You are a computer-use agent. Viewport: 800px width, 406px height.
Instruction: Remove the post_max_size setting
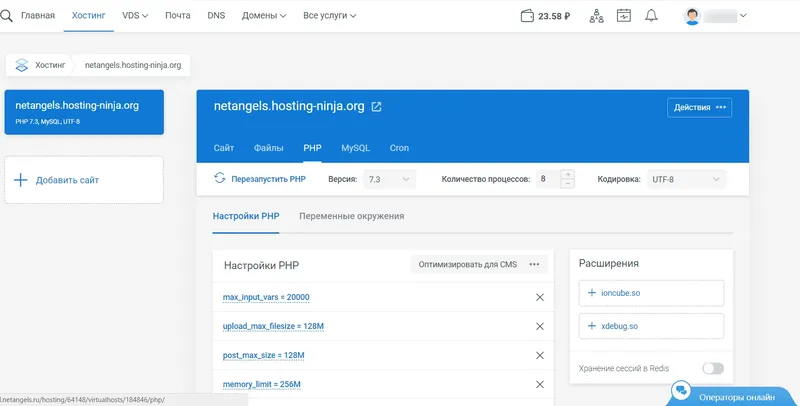tap(540, 356)
